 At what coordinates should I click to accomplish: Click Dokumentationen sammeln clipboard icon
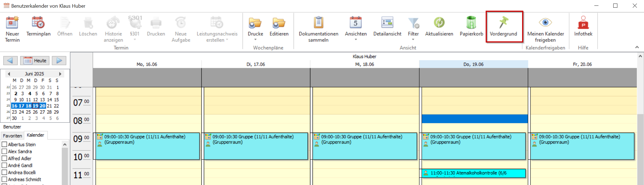pos(318,23)
